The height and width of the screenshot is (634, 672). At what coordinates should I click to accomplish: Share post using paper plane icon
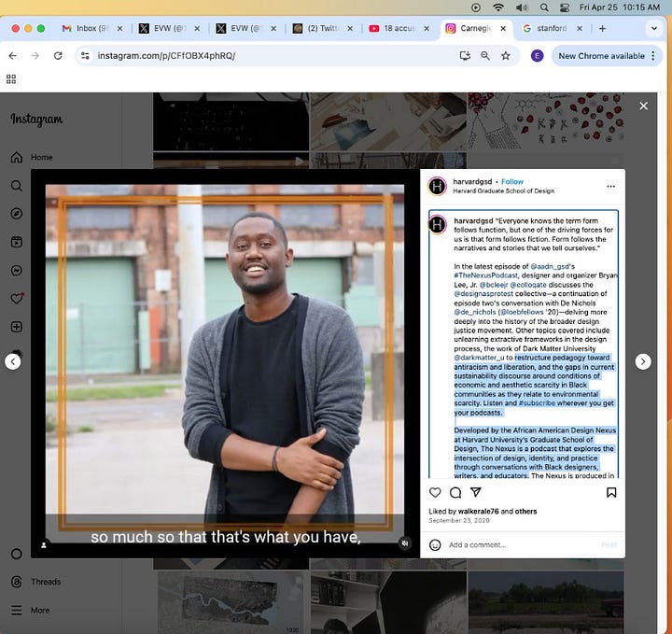click(476, 492)
